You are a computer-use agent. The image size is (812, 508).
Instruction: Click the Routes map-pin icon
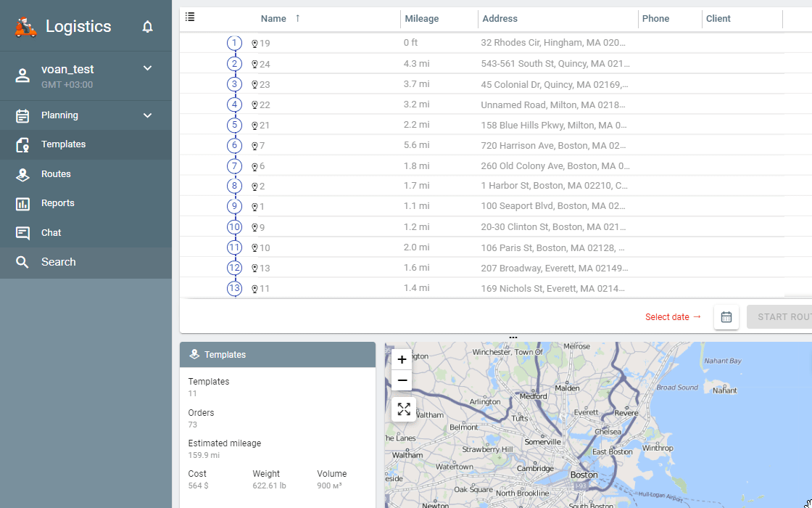click(x=22, y=175)
